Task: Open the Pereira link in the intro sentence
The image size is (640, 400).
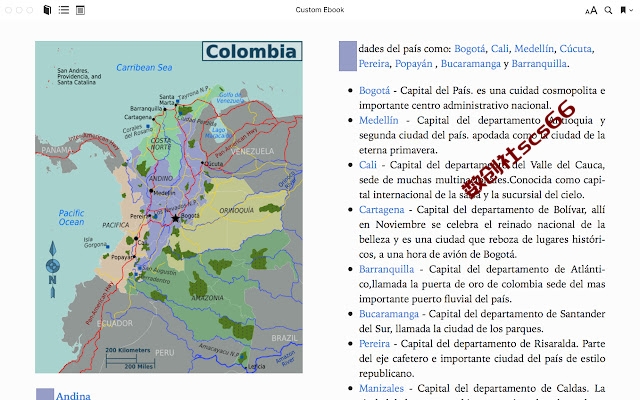Action: pos(374,64)
